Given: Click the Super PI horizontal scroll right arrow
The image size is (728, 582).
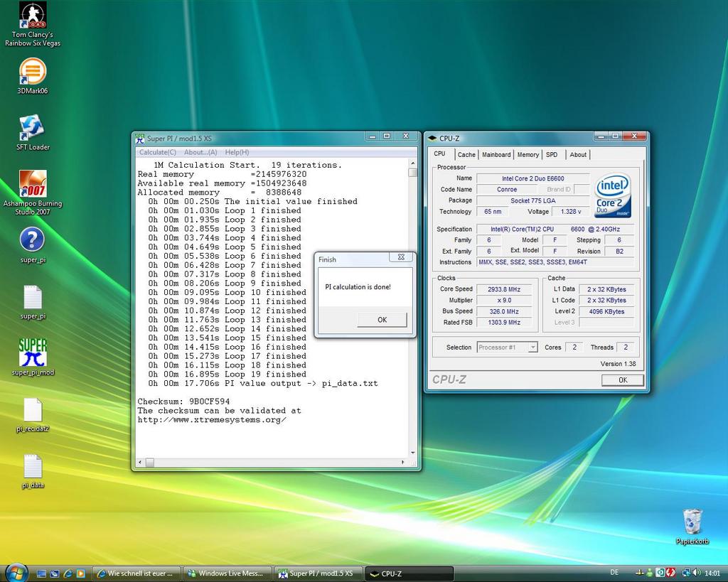Looking at the screenshot, I should point(402,462).
